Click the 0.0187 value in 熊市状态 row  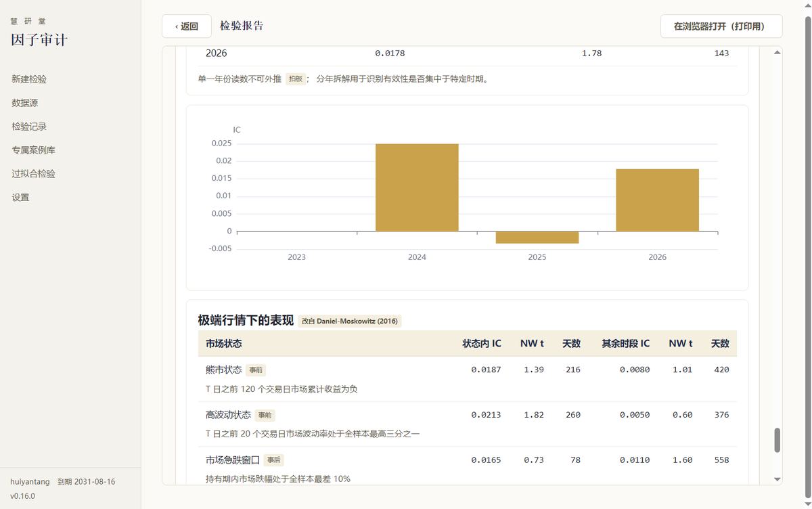point(486,370)
